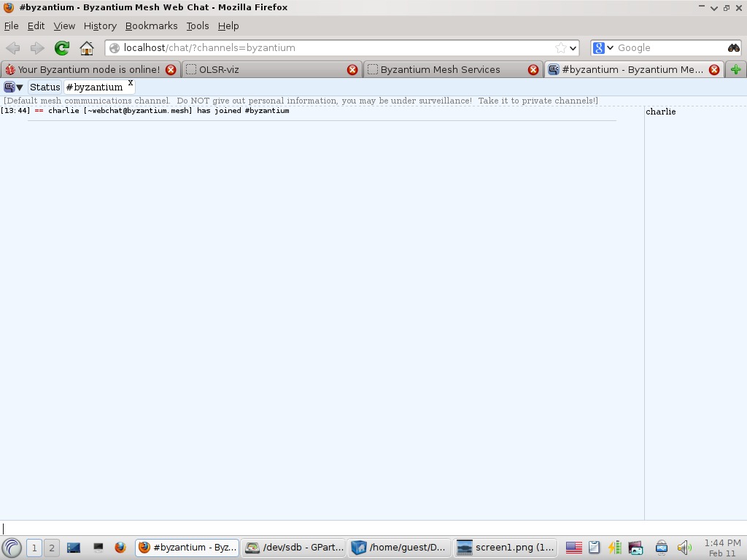Go back with the left arrow button
The width and height of the screenshot is (747, 560).
[13, 47]
